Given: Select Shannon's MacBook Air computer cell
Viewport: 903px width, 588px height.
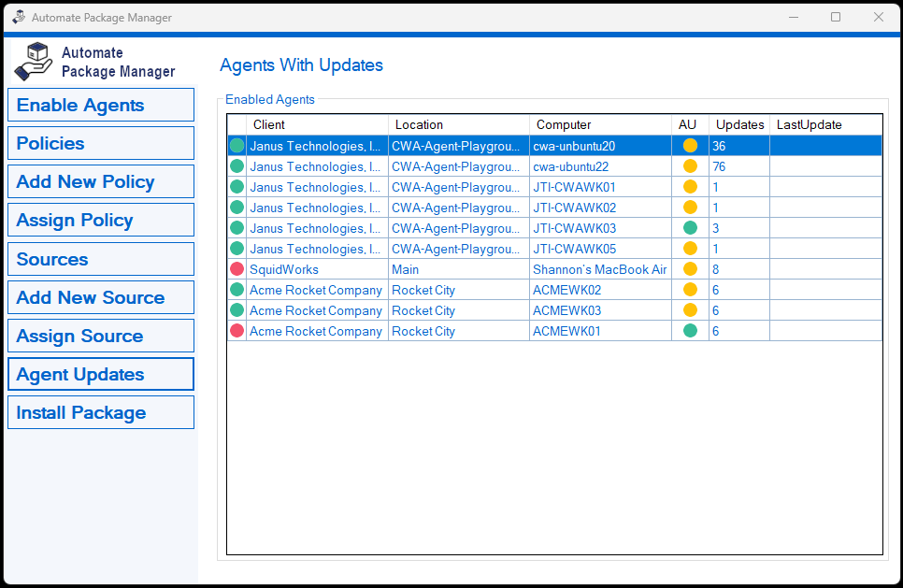Looking at the screenshot, I should (600, 269).
